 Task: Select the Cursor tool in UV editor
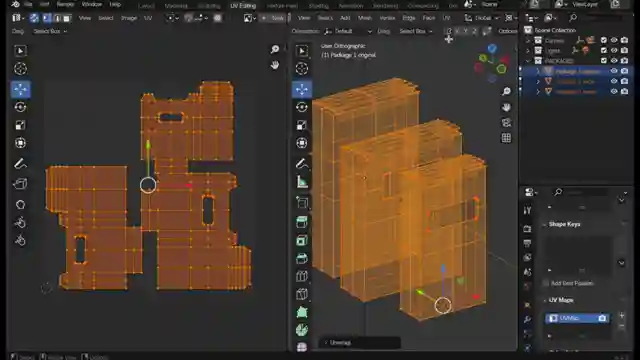click(20, 69)
